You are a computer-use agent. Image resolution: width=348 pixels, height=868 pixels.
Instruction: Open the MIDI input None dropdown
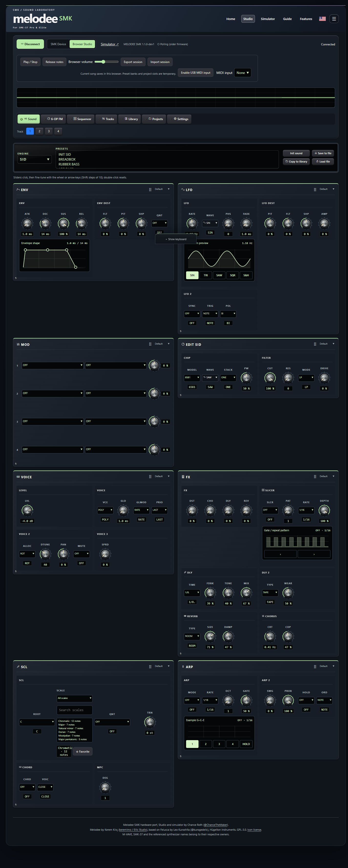click(x=243, y=73)
